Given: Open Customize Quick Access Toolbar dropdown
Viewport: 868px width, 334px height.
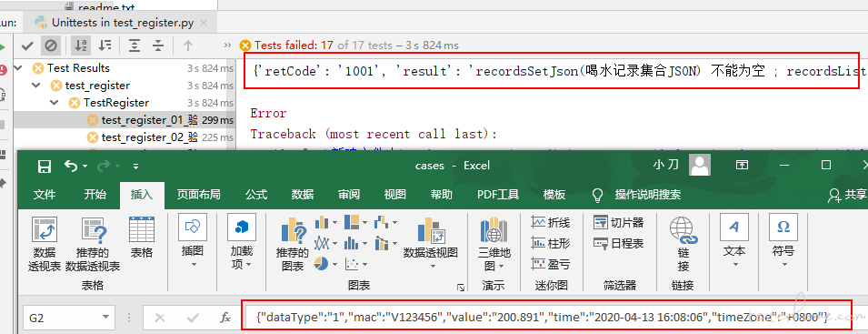Looking at the screenshot, I should pyautogui.click(x=135, y=167).
